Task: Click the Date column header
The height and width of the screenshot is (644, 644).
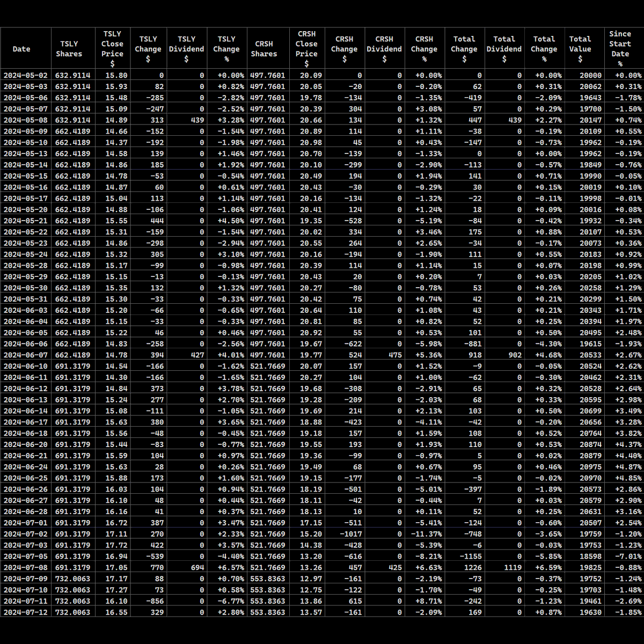Action: (21, 49)
